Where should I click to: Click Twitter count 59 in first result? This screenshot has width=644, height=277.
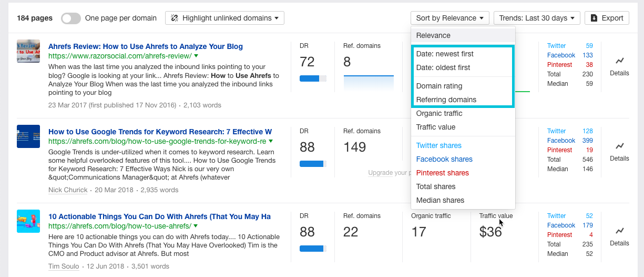(589, 46)
